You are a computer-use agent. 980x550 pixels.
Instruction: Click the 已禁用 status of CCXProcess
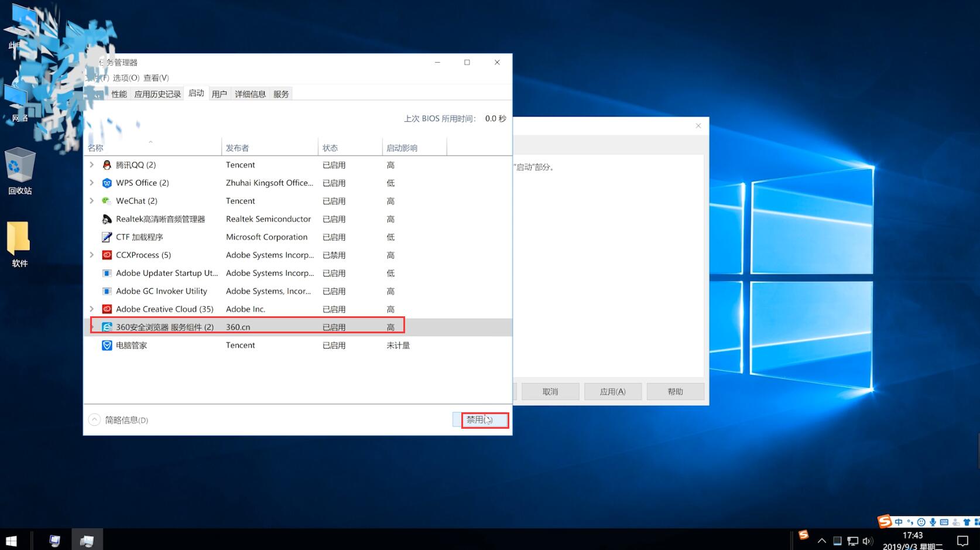334,255
